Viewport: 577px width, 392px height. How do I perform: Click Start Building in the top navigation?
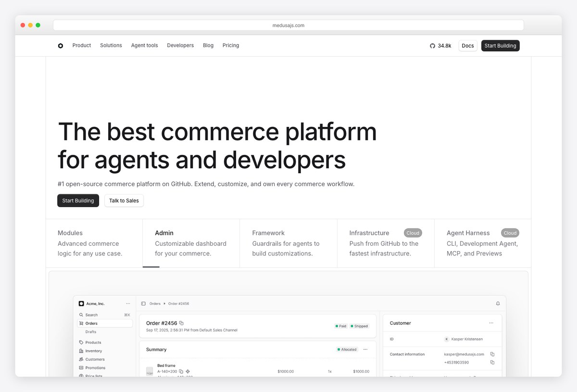click(x=501, y=46)
